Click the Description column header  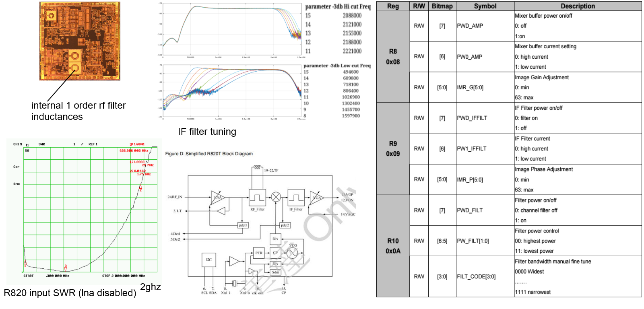coord(578,6)
